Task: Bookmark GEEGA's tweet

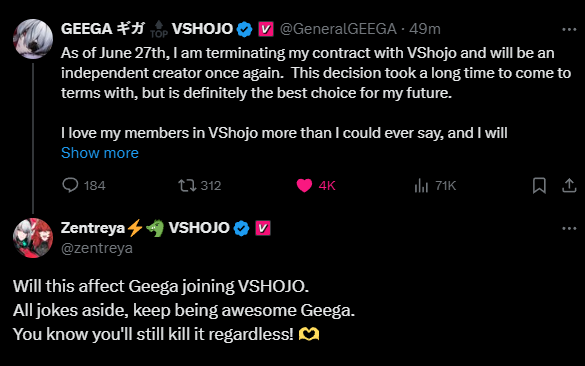Action: 539,185
